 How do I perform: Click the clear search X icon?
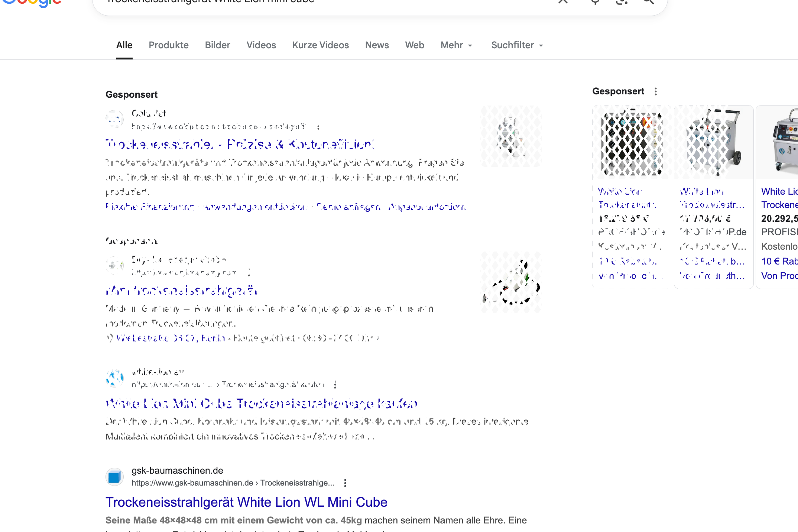click(x=563, y=1)
